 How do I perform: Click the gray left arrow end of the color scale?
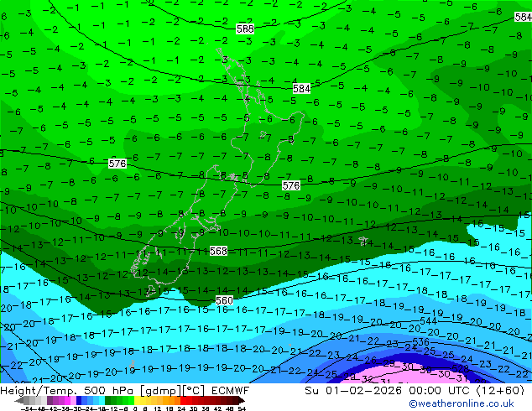(19, 401)
